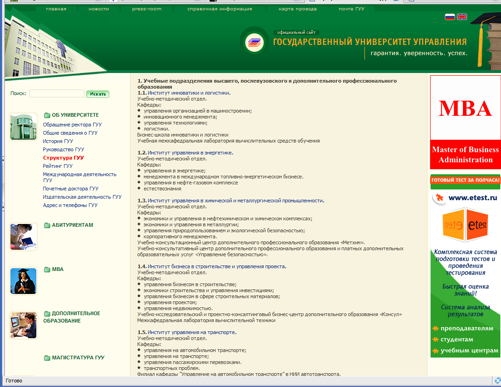This screenshot has width=501, height=387.
Task: Open the folder icon beside АБИТУРИЕНТАМ
Action: point(47,225)
